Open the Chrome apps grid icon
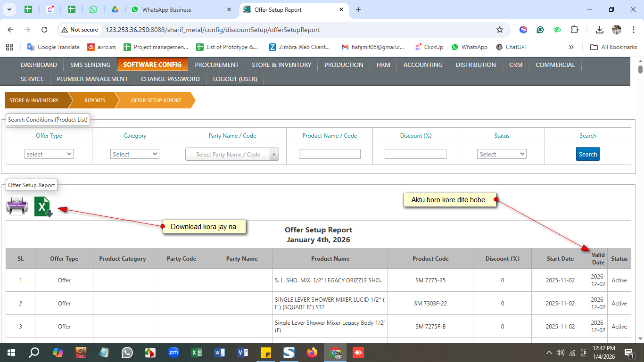 pos(9,47)
